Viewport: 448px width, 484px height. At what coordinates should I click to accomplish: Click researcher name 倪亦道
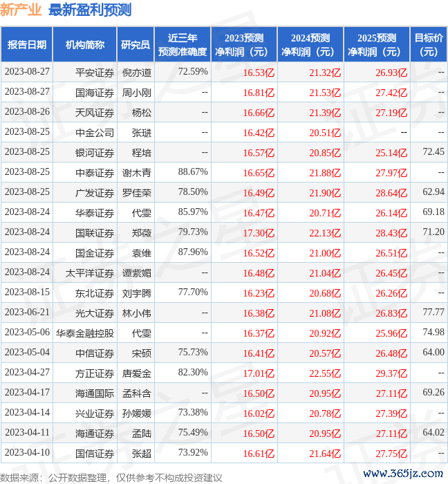point(137,73)
